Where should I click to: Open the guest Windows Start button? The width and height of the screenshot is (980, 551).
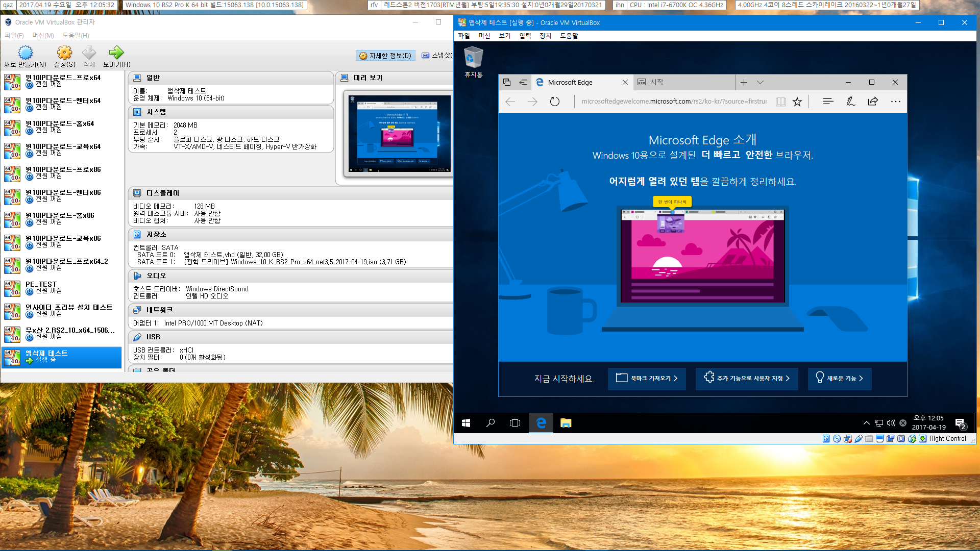466,423
